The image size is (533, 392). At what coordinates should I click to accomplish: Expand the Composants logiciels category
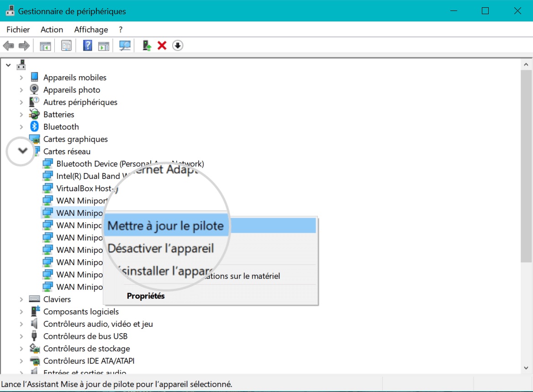pyautogui.click(x=21, y=312)
